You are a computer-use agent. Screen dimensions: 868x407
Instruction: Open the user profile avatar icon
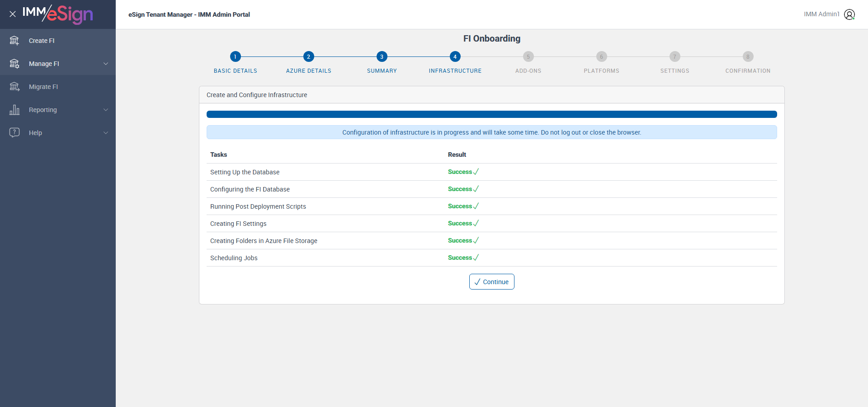click(x=849, y=14)
